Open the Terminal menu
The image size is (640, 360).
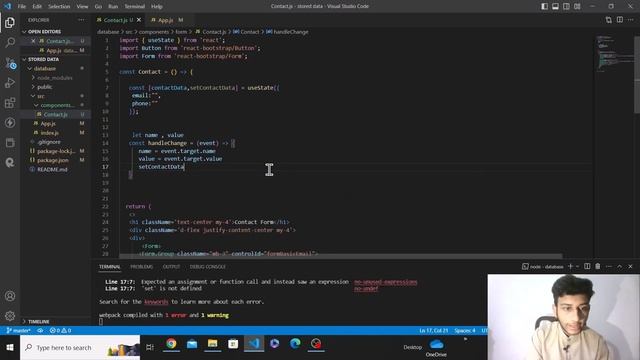[135, 6]
